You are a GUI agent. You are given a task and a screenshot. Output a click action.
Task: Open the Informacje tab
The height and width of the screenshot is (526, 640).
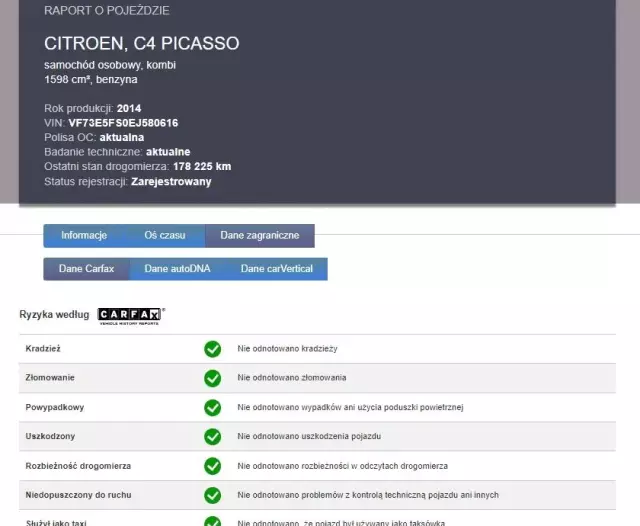[x=84, y=235]
